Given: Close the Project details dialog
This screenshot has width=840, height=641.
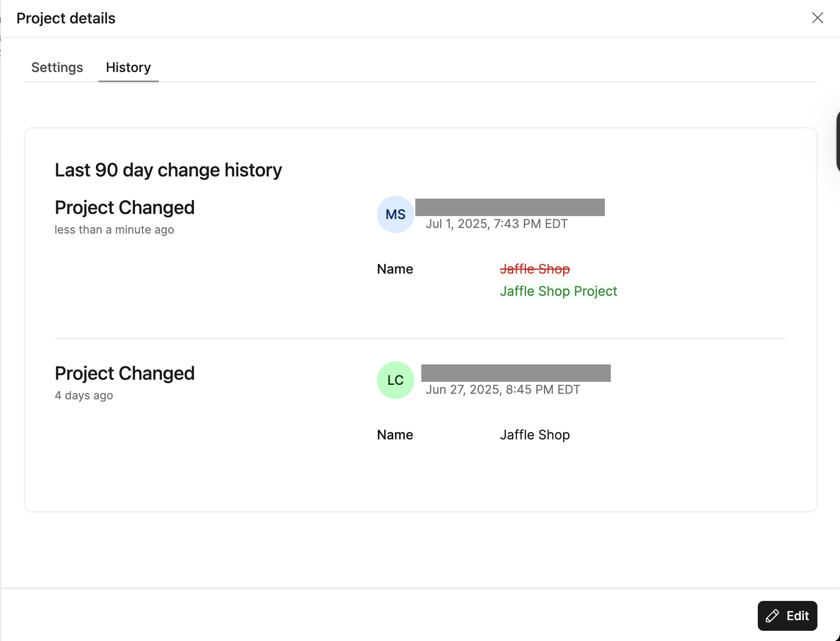Looking at the screenshot, I should (817, 18).
